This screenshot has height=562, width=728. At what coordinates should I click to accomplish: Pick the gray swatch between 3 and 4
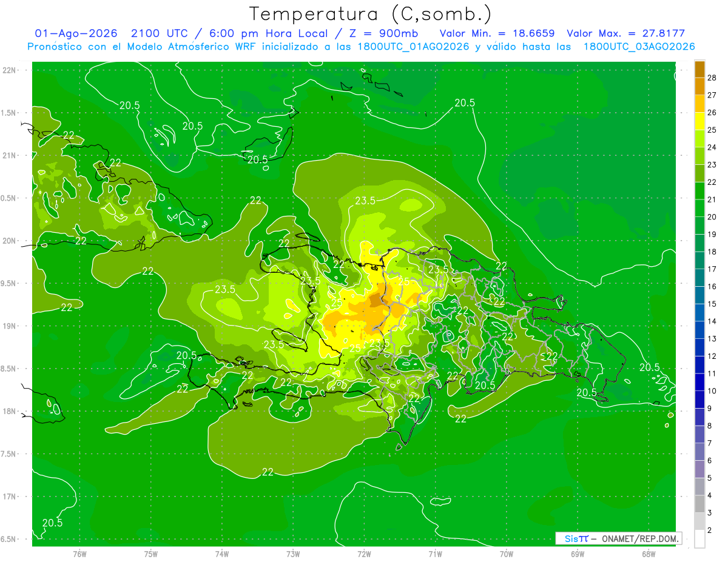[x=699, y=504]
